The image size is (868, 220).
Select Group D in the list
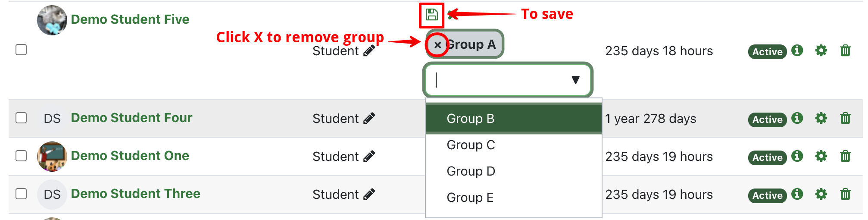tap(471, 171)
